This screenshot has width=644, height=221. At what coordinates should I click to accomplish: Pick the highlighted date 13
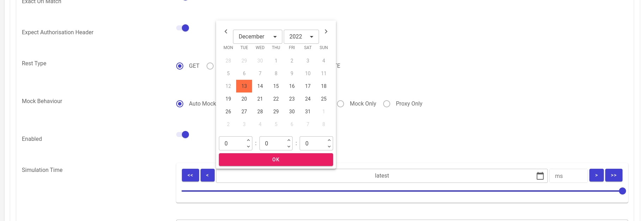(244, 86)
